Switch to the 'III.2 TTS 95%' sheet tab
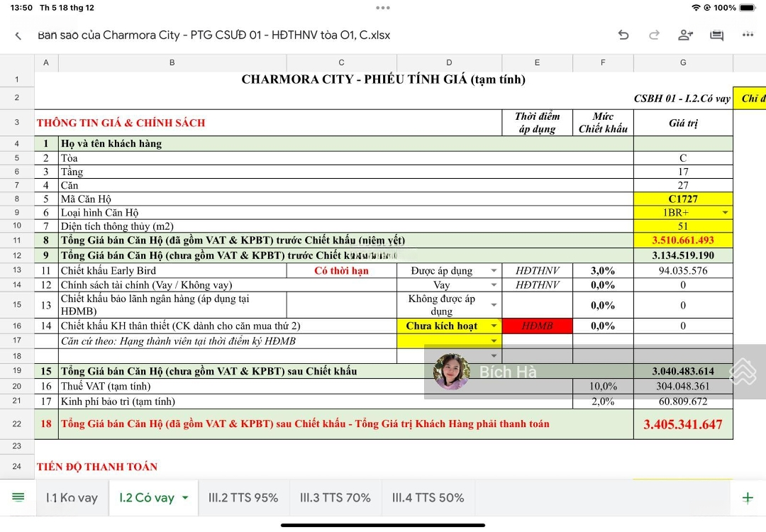This screenshot has width=766, height=532. pyautogui.click(x=243, y=498)
